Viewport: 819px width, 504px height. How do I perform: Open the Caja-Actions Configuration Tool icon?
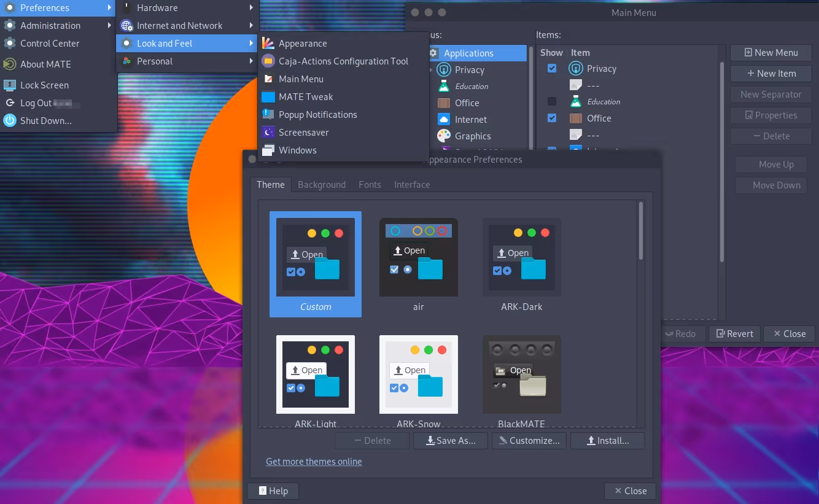pos(268,61)
